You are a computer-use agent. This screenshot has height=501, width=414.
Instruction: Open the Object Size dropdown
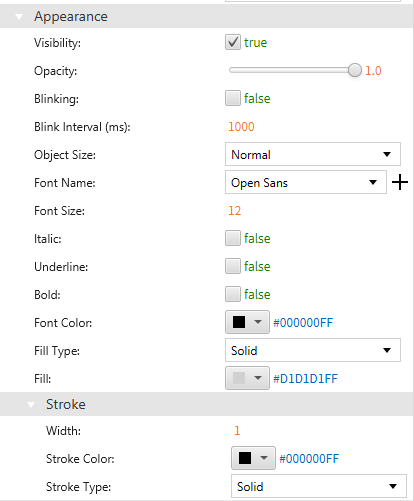tap(313, 154)
